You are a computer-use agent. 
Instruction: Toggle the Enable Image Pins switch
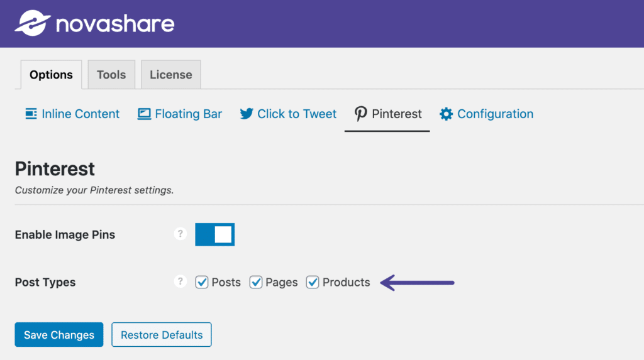point(215,234)
